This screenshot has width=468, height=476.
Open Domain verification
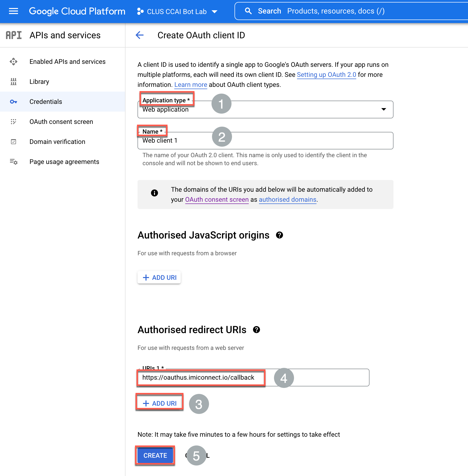pos(62,142)
